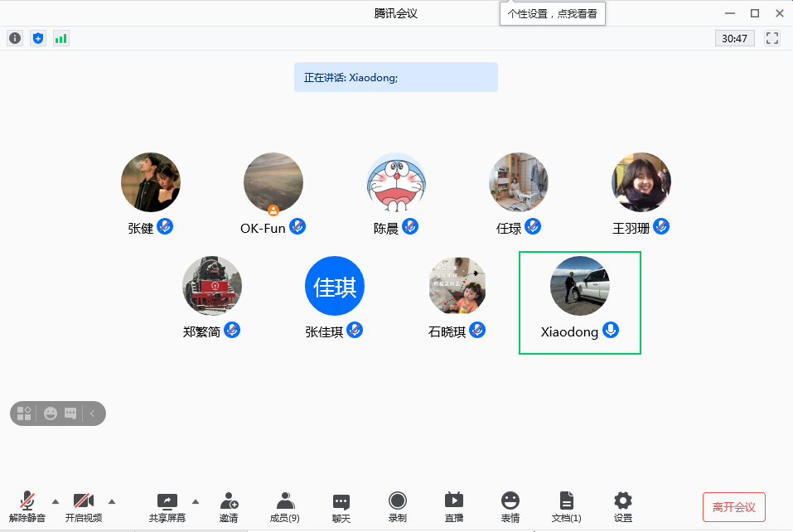Image resolution: width=793 pixels, height=532 pixels.
Task: Expand microphone options arrow next to 解除静音
Action: point(56,501)
